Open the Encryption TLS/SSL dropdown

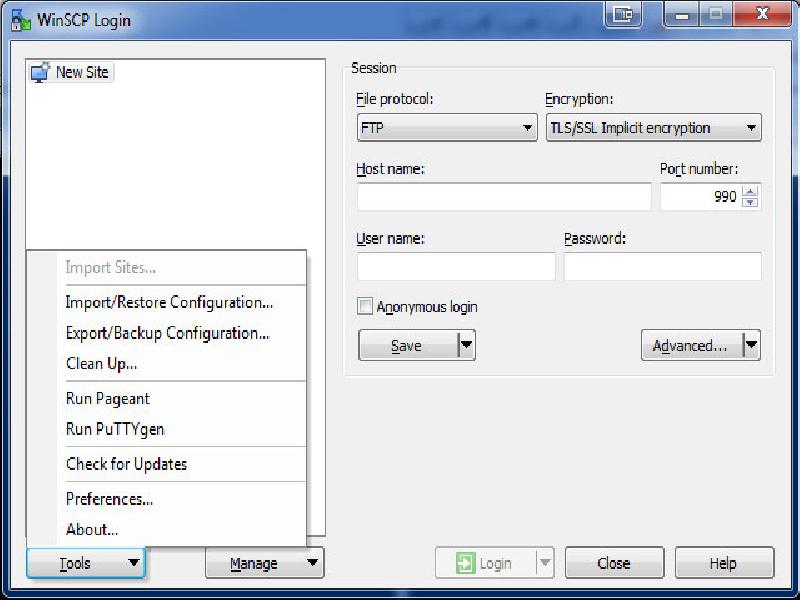[654, 128]
